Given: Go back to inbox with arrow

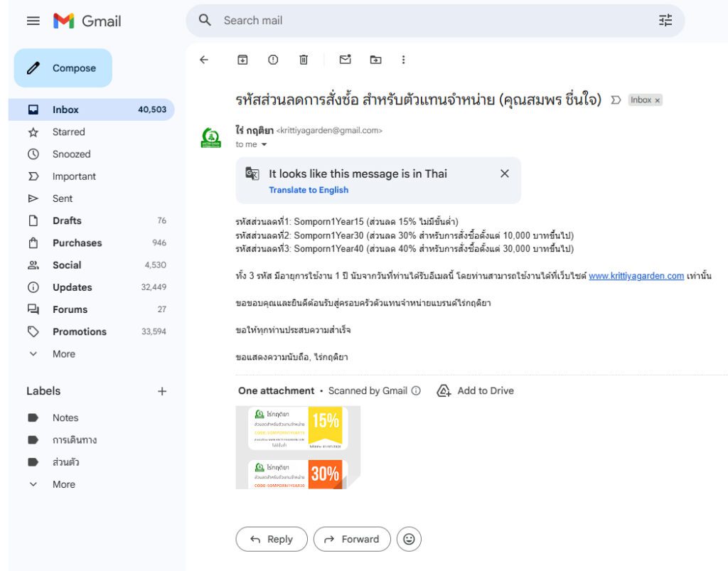Looking at the screenshot, I should [204, 60].
